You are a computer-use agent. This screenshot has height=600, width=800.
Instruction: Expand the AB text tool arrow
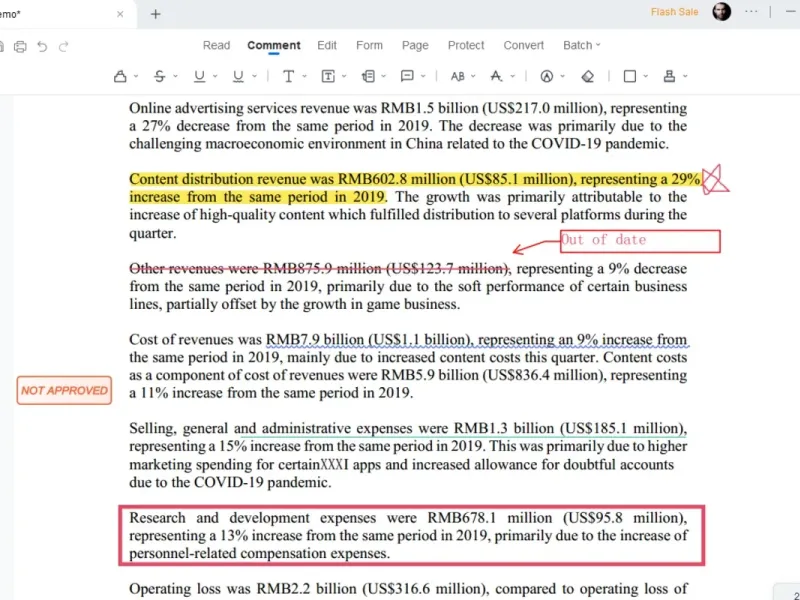pos(473,77)
